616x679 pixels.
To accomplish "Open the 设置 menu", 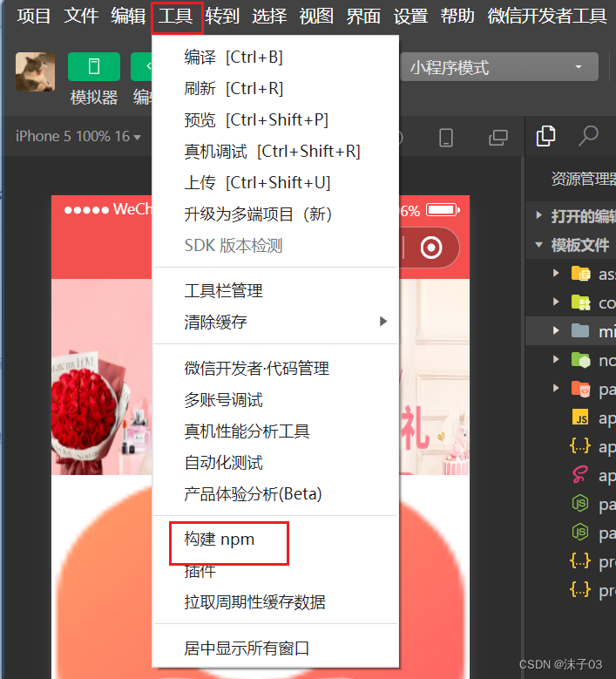I will click(410, 17).
